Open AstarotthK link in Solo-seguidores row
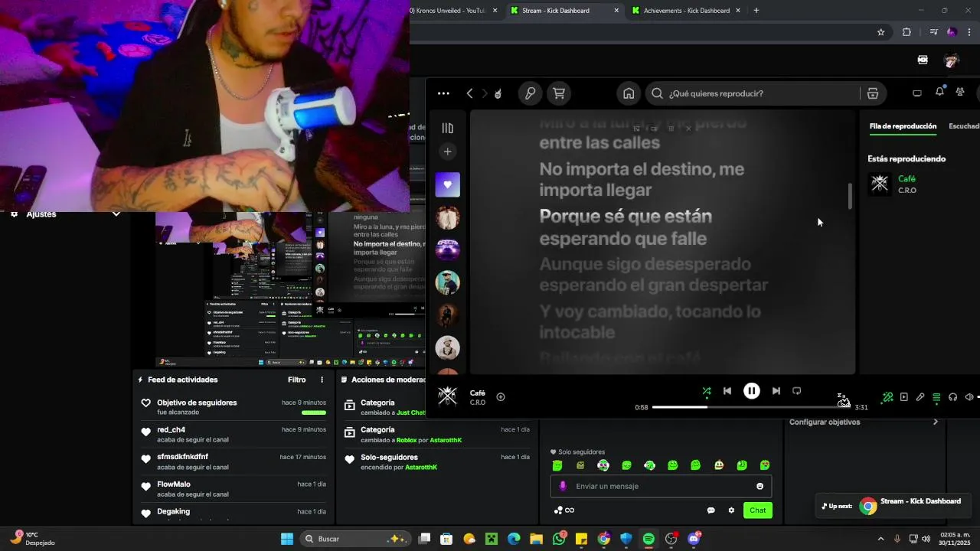Viewport: 980px width, 551px height. [421, 467]
